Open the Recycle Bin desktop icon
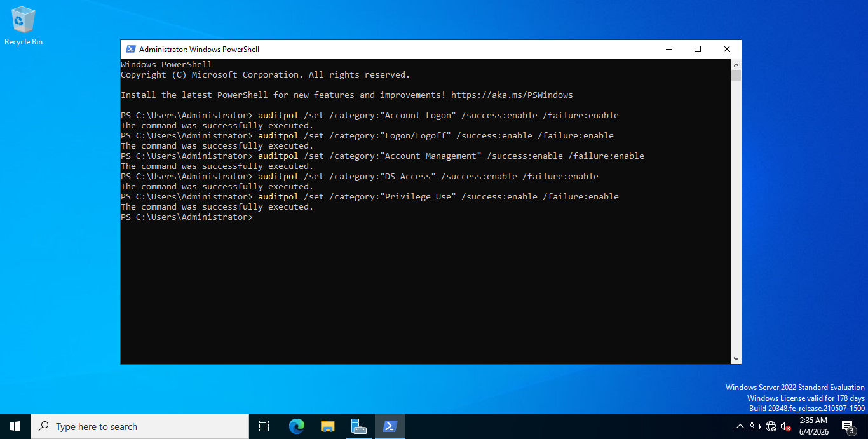The image size is (868, 439). pyautogui.click(x=24, y=26)
